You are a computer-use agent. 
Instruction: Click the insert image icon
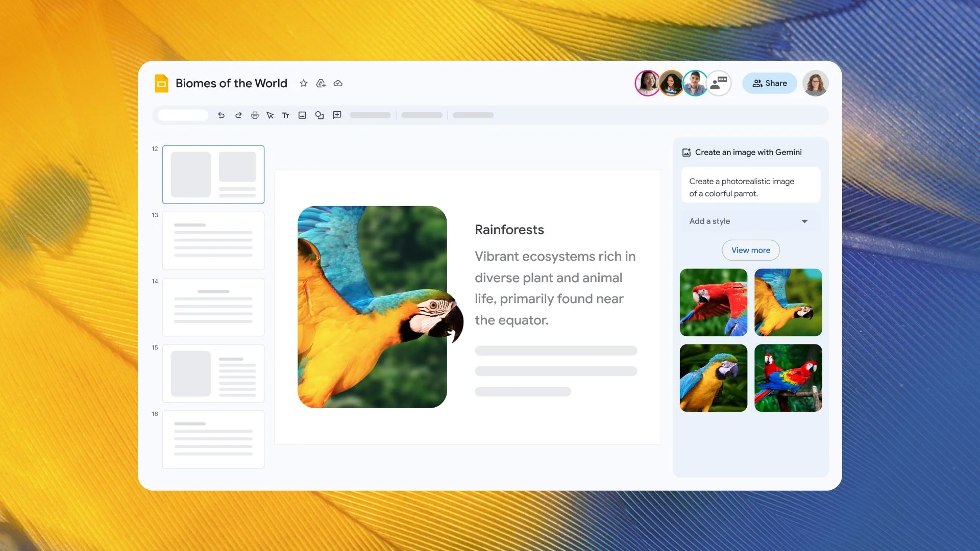coord(302,115)
